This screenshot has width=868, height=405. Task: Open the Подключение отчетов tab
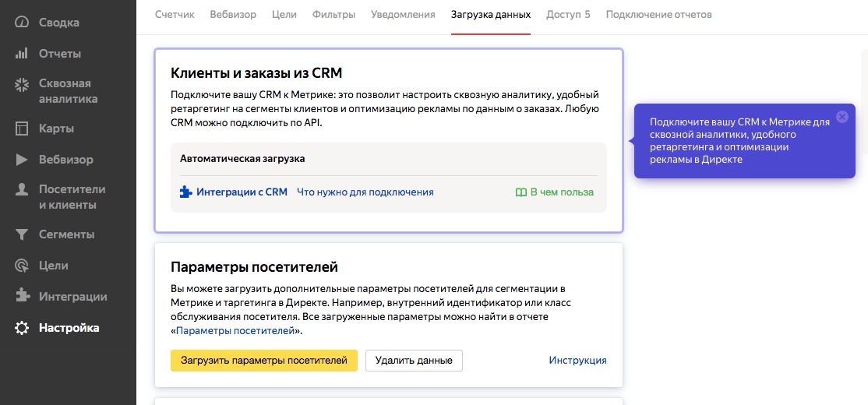point(658,14)
